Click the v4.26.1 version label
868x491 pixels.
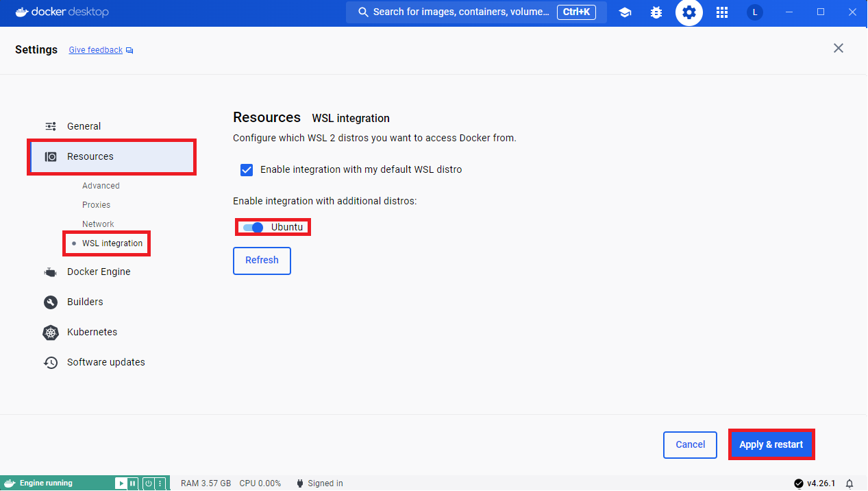tap(821, 483)
